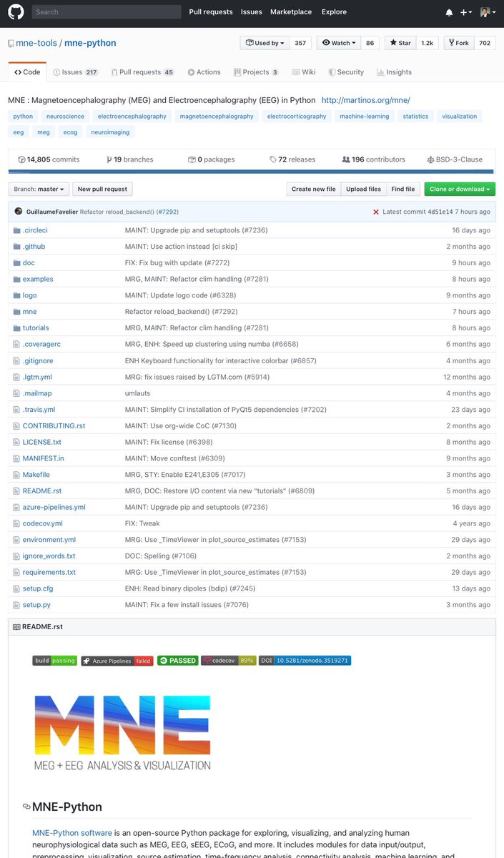View the 196 contributors

pyautogui.click(x=374, y=159)
